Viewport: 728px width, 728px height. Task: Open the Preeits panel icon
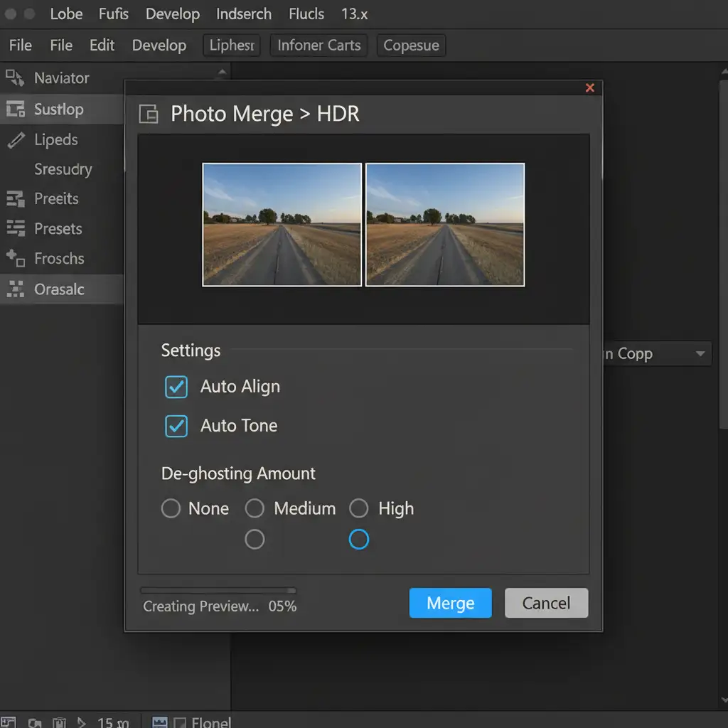(x=15, y=199)
